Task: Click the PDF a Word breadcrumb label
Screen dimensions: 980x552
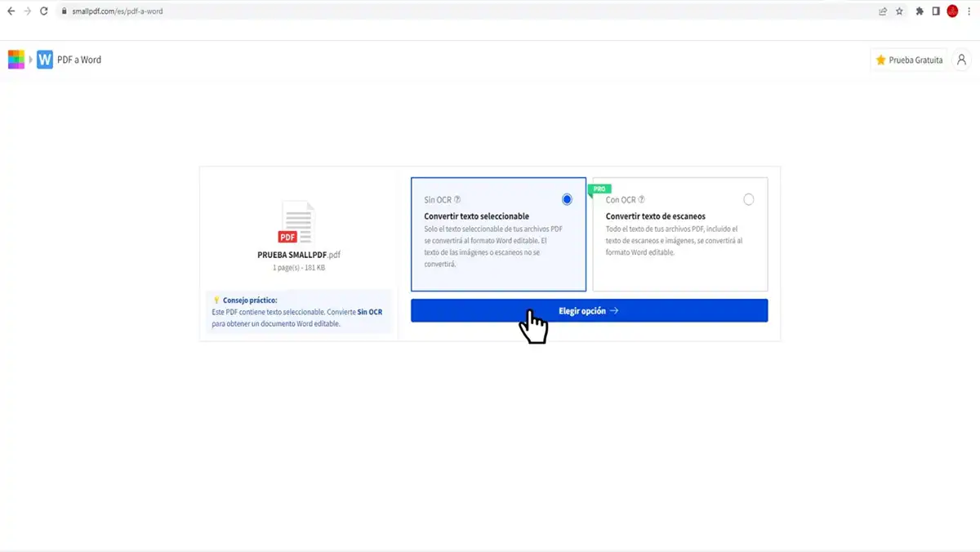Action: [x=80, y=59]
